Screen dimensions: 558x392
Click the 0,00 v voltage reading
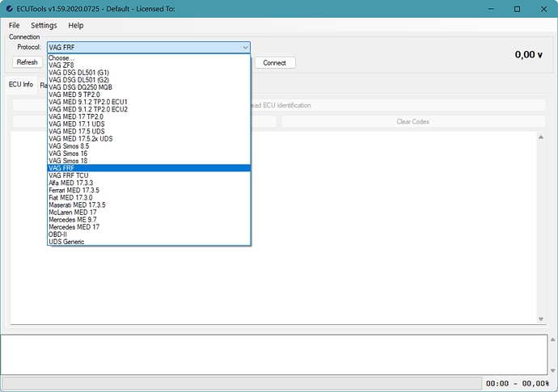[x=528, y=55]
